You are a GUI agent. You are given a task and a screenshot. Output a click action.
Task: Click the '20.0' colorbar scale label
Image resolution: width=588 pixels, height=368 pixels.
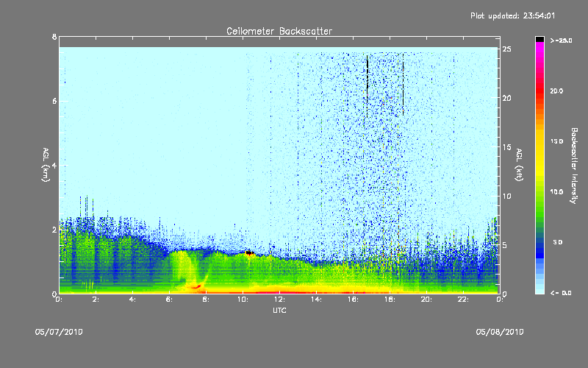(557, 91)
